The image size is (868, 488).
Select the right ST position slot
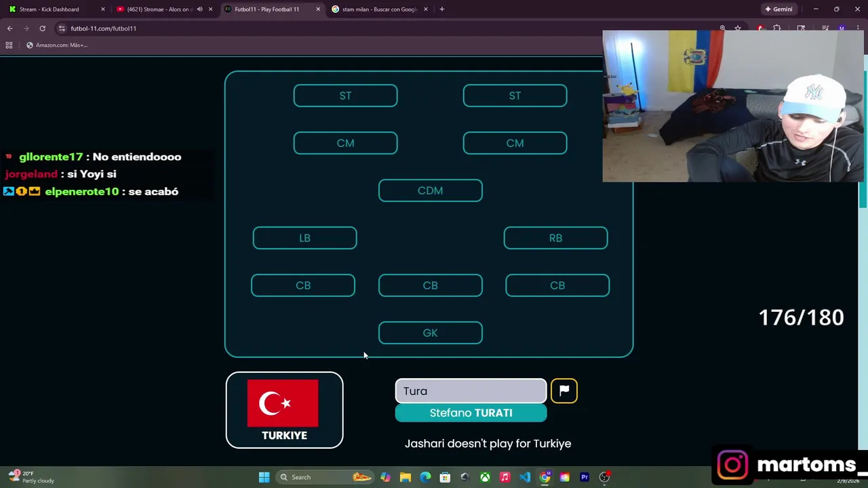pos(515,96)
